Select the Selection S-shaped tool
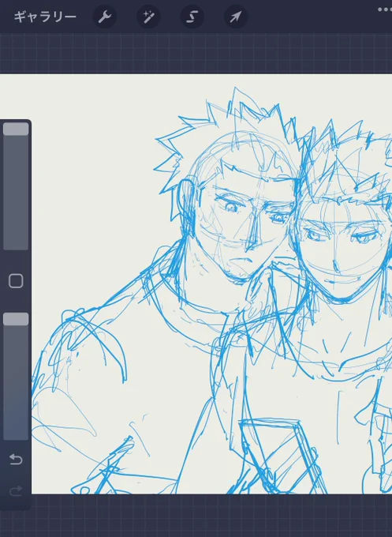392x537 pixels. pyautogui.click(x=192, y=17)
